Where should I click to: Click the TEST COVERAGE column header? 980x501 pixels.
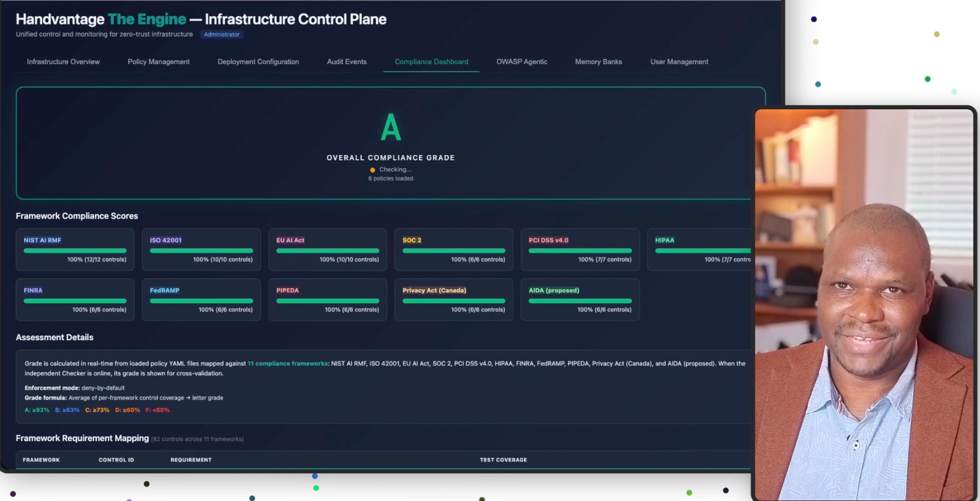(503, 460)
